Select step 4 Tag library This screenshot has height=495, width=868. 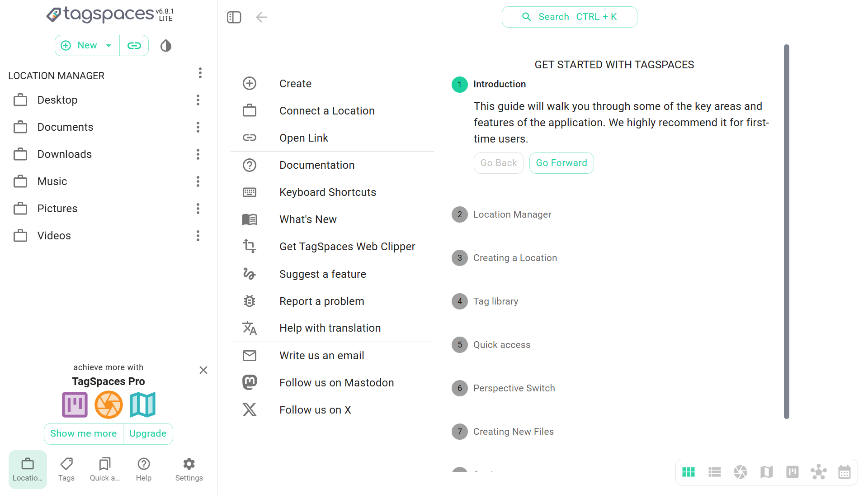485,301
